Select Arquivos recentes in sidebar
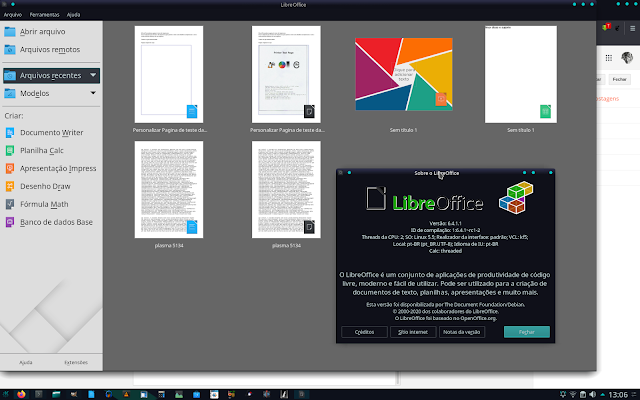Viewport: 640px width, 400px height. point(51,76)
